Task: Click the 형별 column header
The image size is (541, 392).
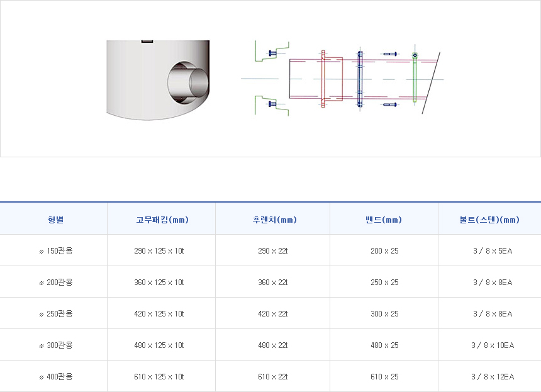Action: pos(55,220)
